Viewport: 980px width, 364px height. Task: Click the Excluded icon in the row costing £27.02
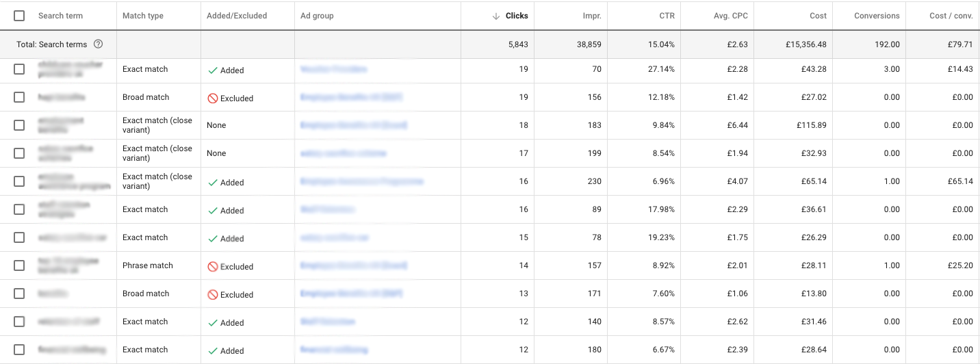click(x=213, y=99)
